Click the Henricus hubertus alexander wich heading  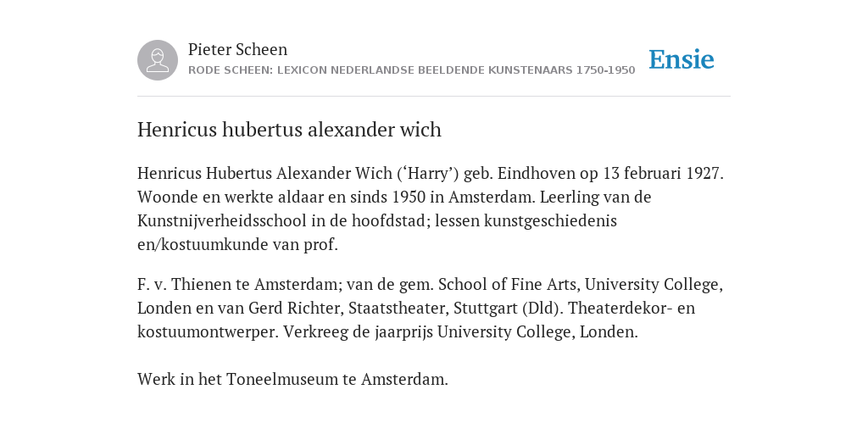[x=289, y=130]
